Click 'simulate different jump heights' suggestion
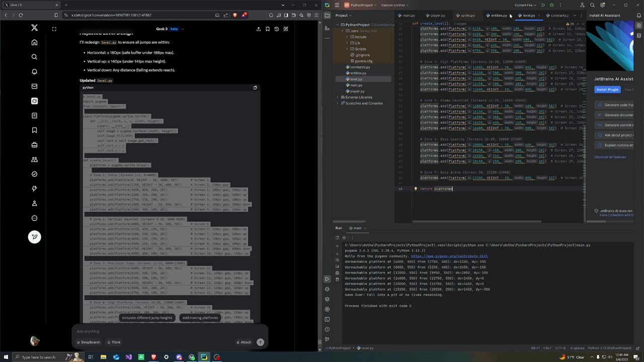 pyautogui.click(x=147, y=318)
